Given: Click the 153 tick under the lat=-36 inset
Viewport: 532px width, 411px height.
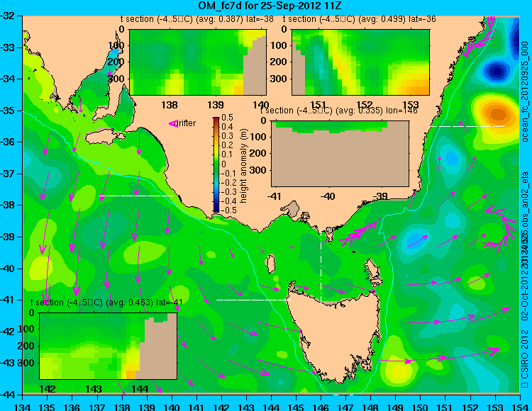Looking at the screenshot, I should click(x=411, y=105).
